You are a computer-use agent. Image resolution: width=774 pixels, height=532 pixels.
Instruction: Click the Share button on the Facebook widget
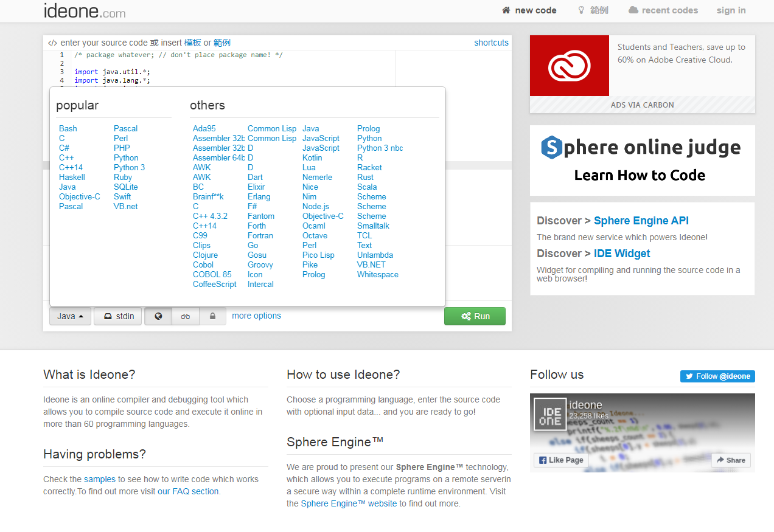[730, 460]
